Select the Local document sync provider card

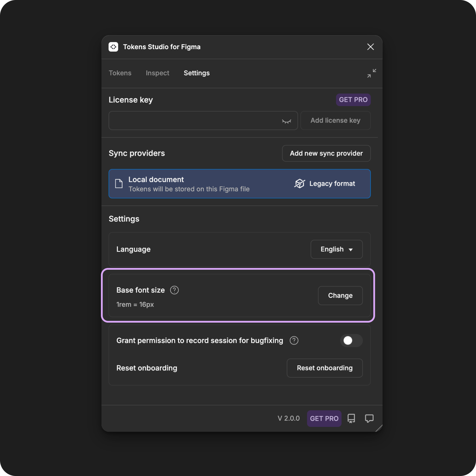tap(240, 184)
